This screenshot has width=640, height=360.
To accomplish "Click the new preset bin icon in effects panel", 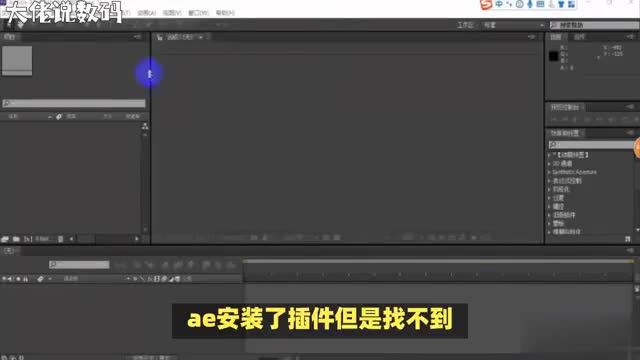I will (x=628, y=238).
